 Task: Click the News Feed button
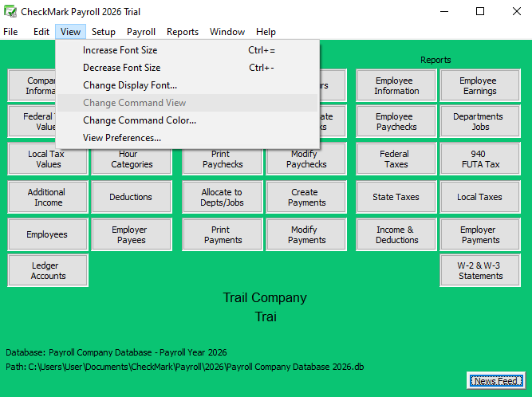(495, 381)
